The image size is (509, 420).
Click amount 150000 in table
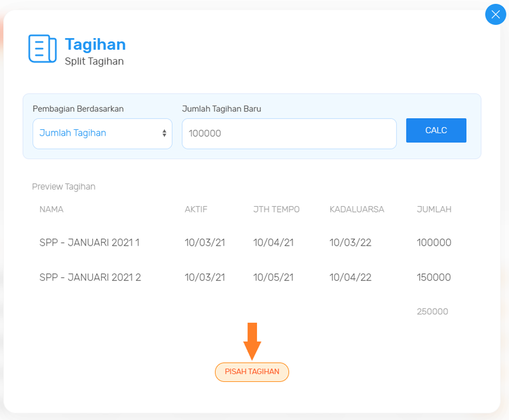434,277
